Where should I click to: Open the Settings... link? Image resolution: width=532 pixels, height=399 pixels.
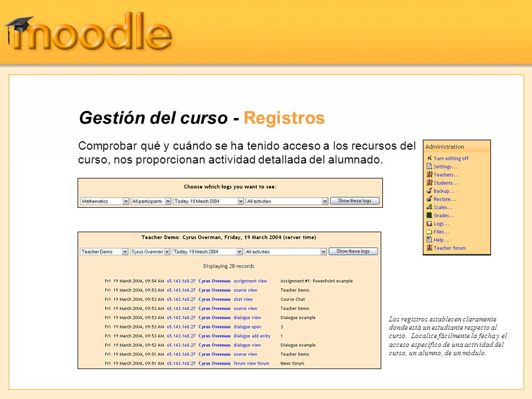(x=445, y=167)
